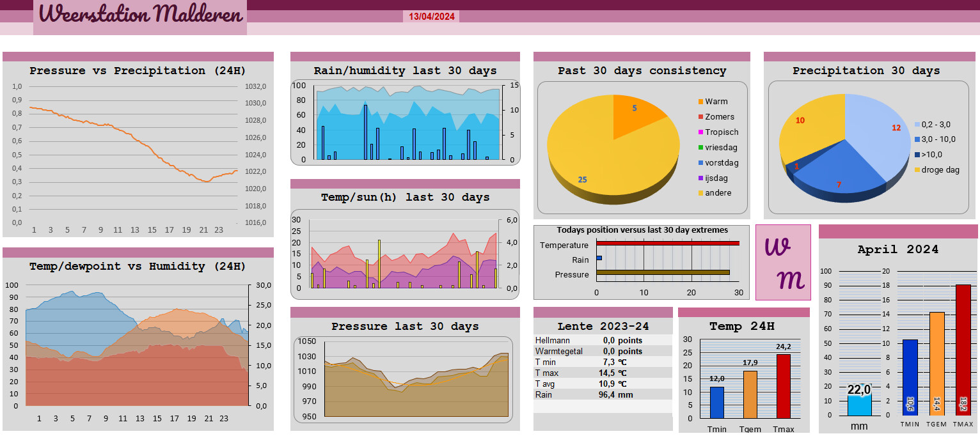Viewport: 980px width, 436px height.
Task: Click the vorstdag legend entry
Action: pos(716,163)
